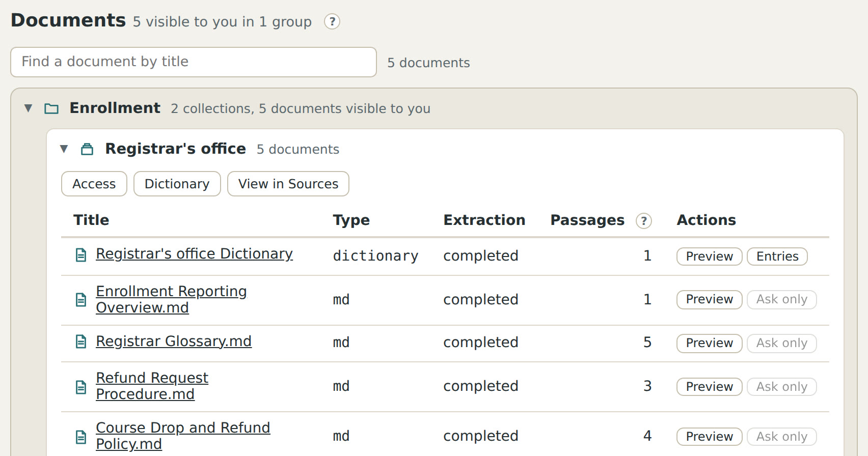868x456 pixels.
Task: Toggle Ask only for Refund Request Procedure.md
Action: click(782, 387)
